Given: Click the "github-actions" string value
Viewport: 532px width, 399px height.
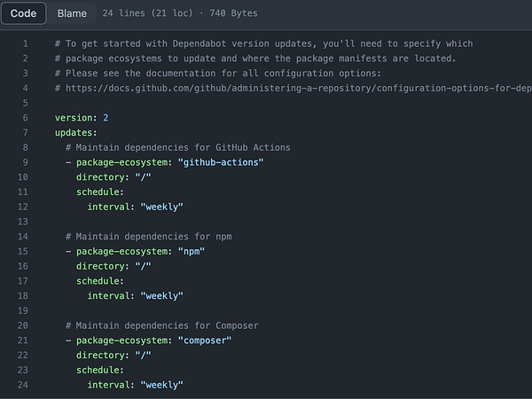Looking at the screenshot, I should click(x=222, y=162).
